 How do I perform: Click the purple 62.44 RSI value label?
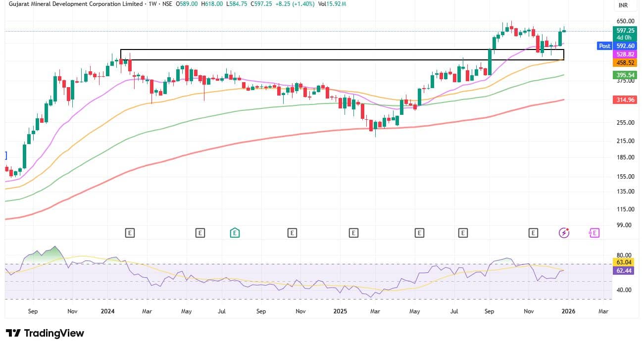[x=625, y=271]
